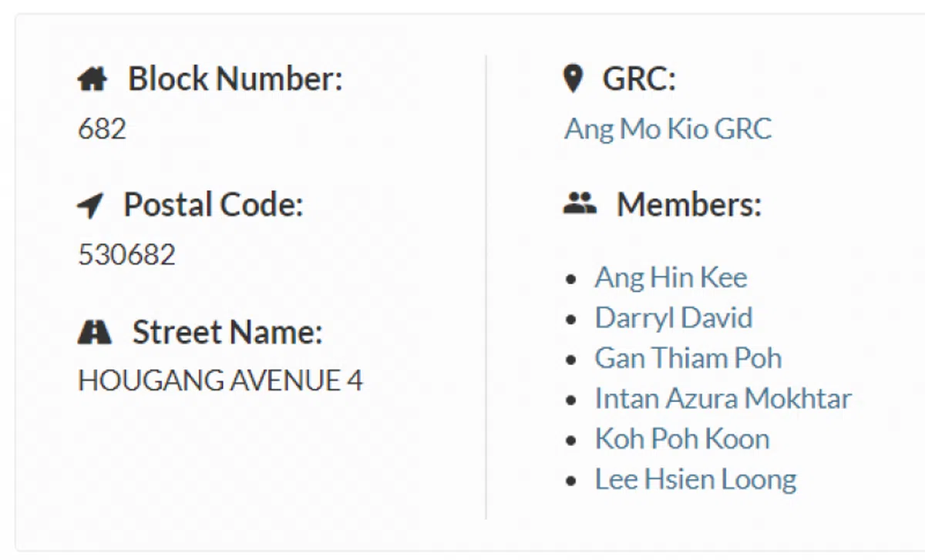Open member Ang Hin Kee's page
The image size is (925, 560).
pyautogui.click(x=671, y=277)
